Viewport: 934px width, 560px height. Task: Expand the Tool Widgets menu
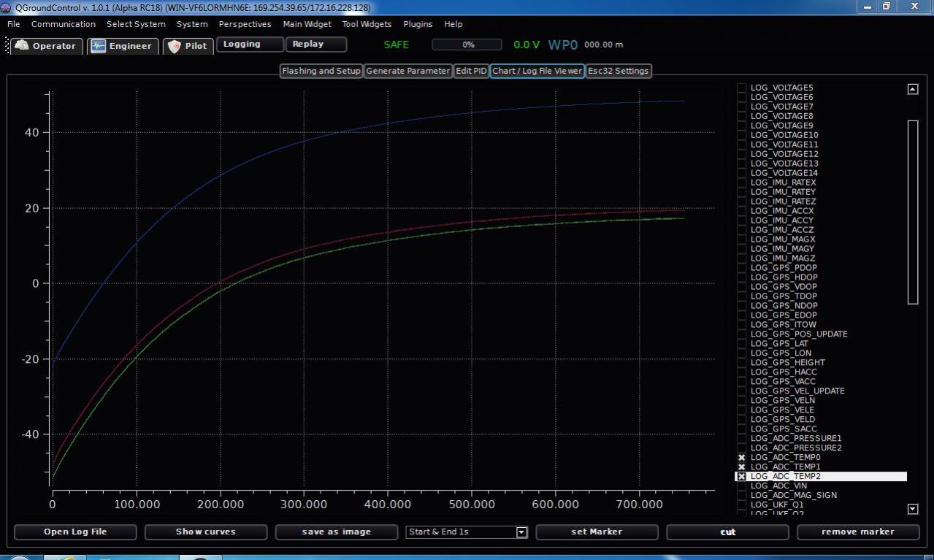(367, 24)
